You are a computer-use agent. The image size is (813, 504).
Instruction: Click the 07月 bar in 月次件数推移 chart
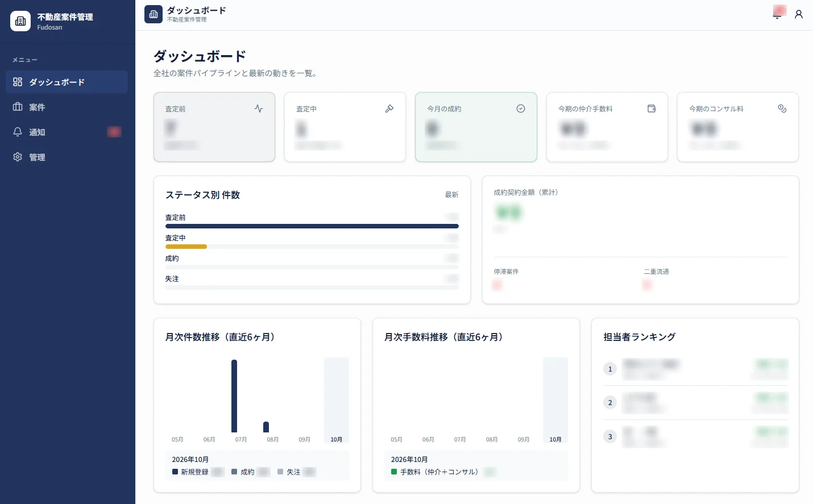click(x=234, y=396)
